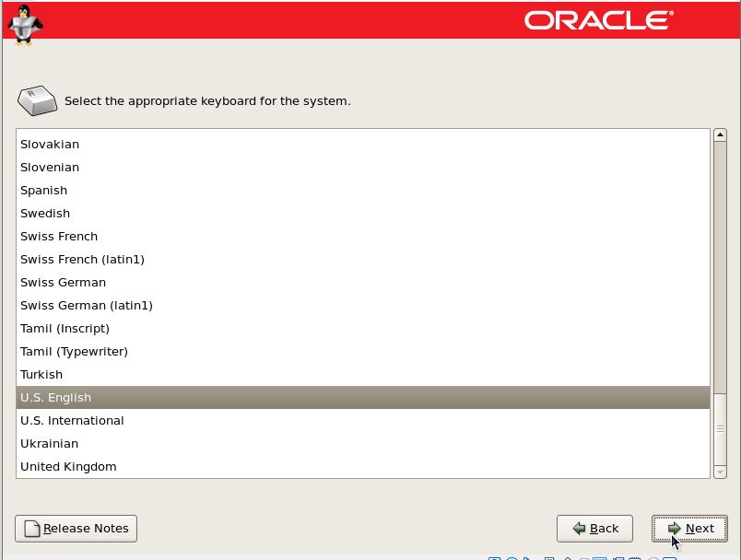The image size is (741, 560).
Task: Click the Oracle logo
Action: [599, 21]
